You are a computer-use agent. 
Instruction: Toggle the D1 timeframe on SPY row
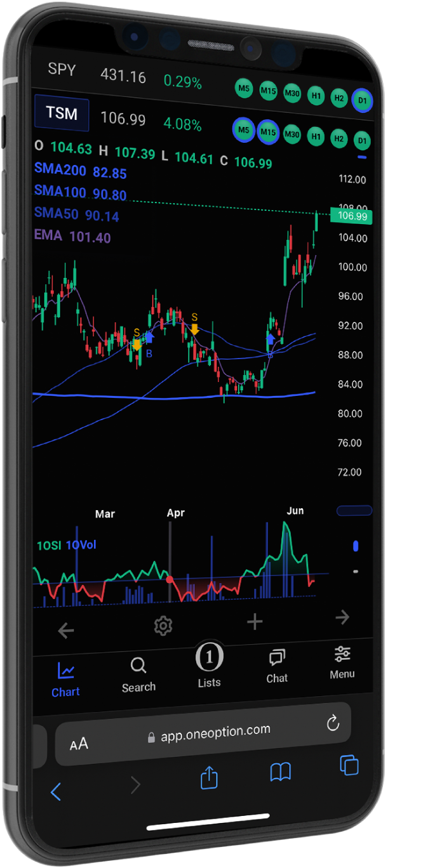363,100
